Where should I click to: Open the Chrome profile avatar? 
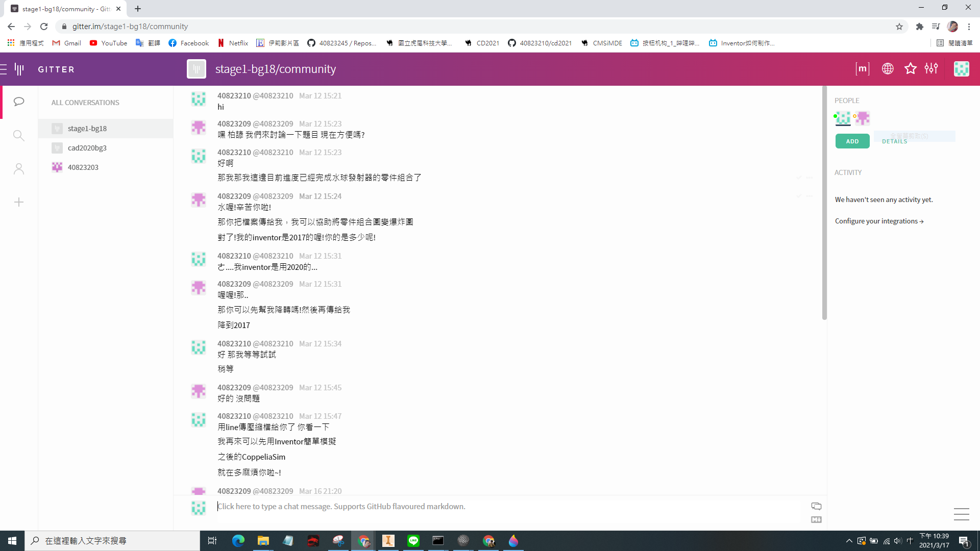click(952, 27)
